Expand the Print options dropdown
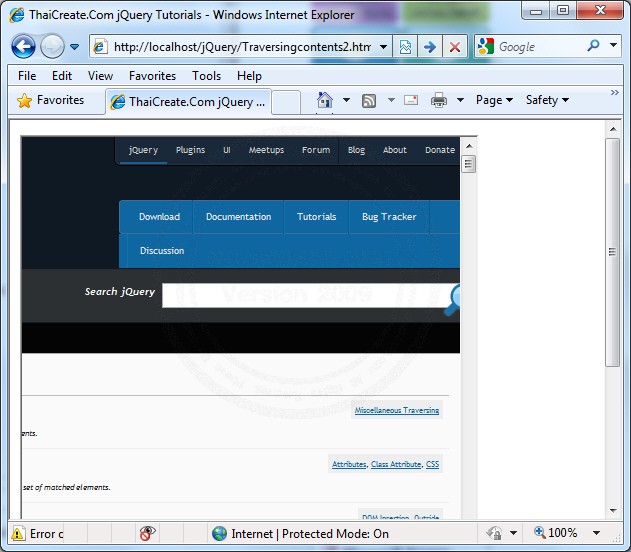 pyautogui.click(x=460, y=100)
